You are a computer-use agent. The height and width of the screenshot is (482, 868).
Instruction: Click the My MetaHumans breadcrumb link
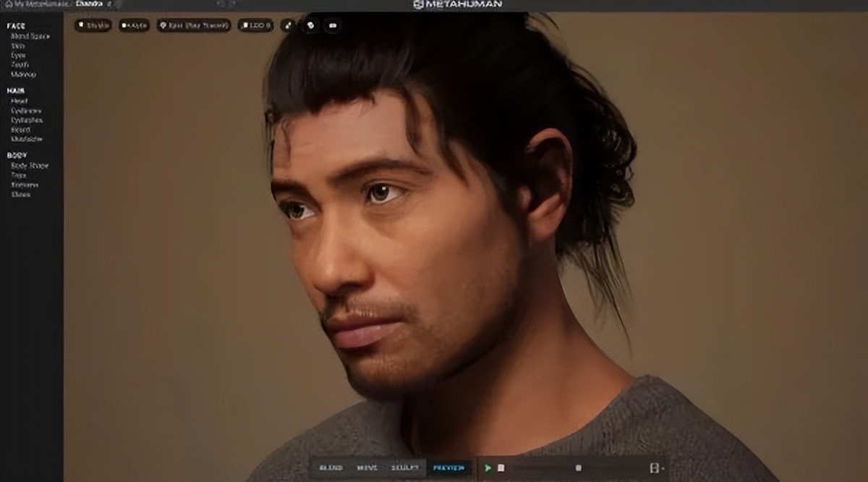pyautogui.click(x=41, y=4)
